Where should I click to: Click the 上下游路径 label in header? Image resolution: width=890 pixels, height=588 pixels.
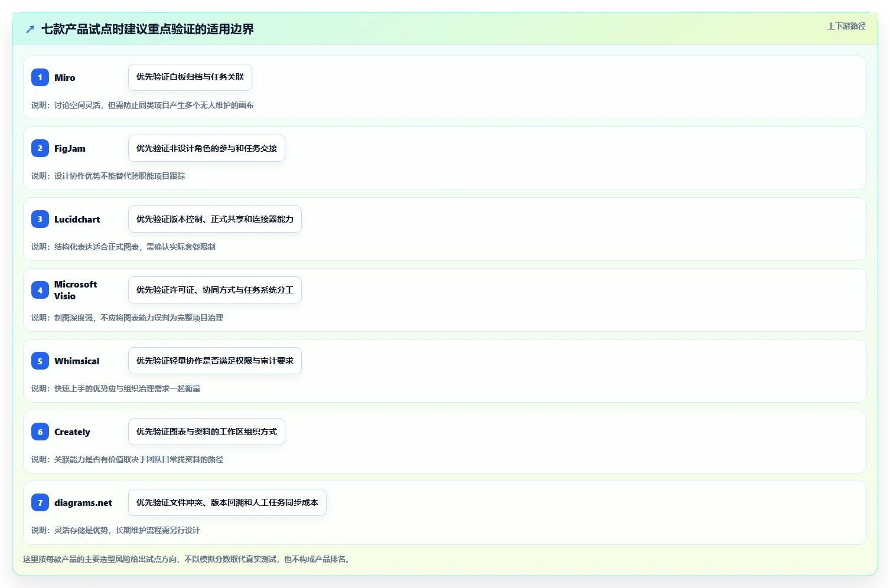click(846, 26)
